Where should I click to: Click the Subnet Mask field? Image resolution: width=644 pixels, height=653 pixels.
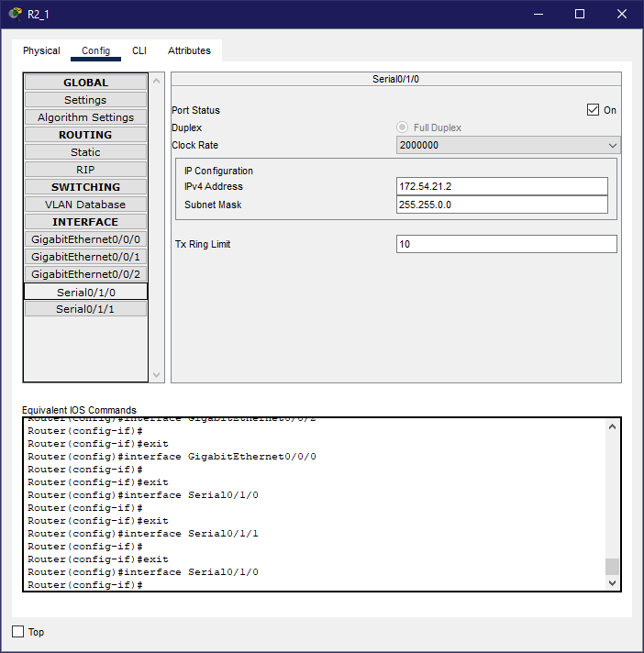[x=502, y=205]
